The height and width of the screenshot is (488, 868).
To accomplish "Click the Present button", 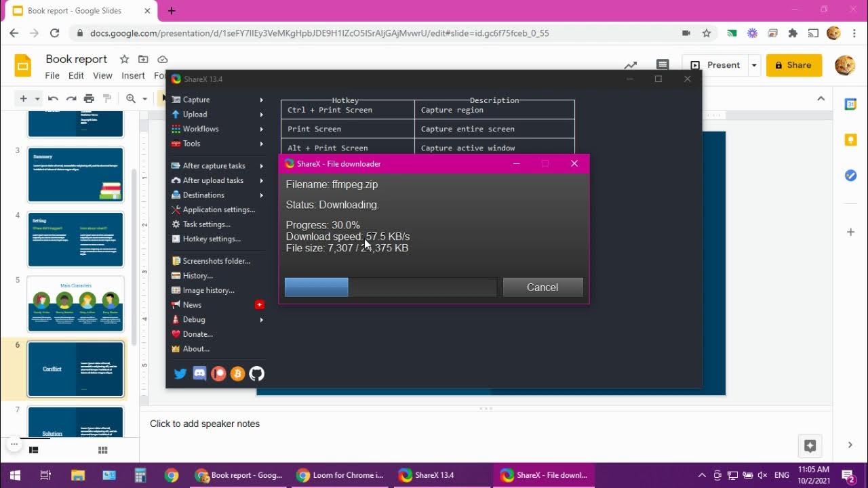I will click(x=715, y=65).
